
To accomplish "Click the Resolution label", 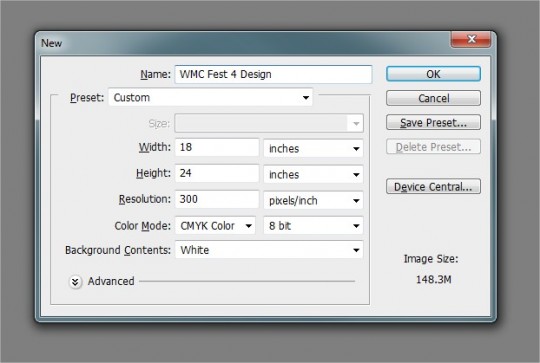I will 145,199.
